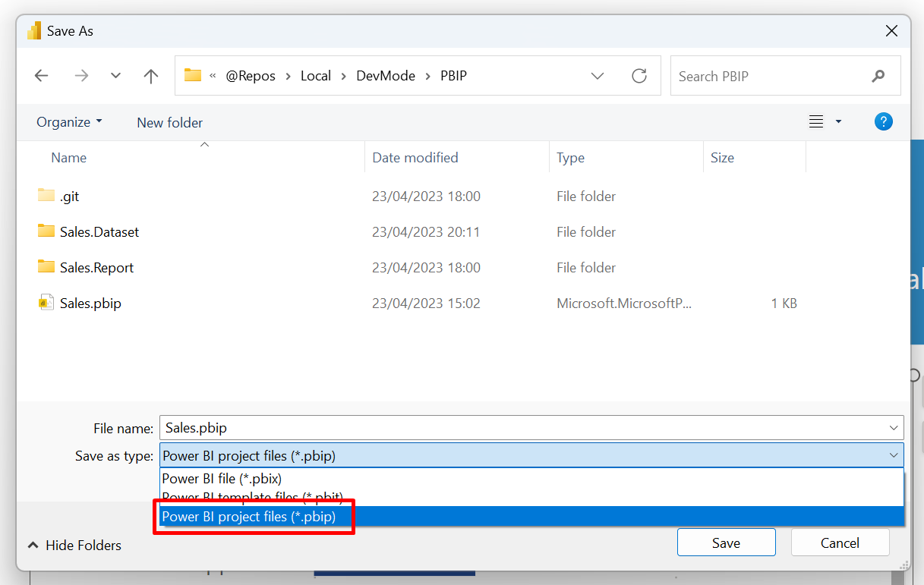Click the back navigation arrow
The width and height of the screenshot is (924, 585).
[41, 75]
